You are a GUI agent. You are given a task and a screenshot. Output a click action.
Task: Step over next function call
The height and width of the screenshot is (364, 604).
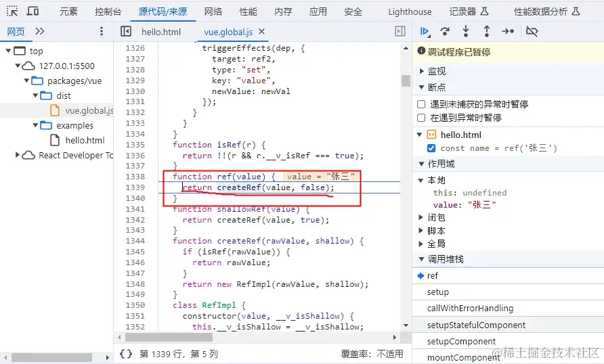pyautogui.click(x=445, y=32)
